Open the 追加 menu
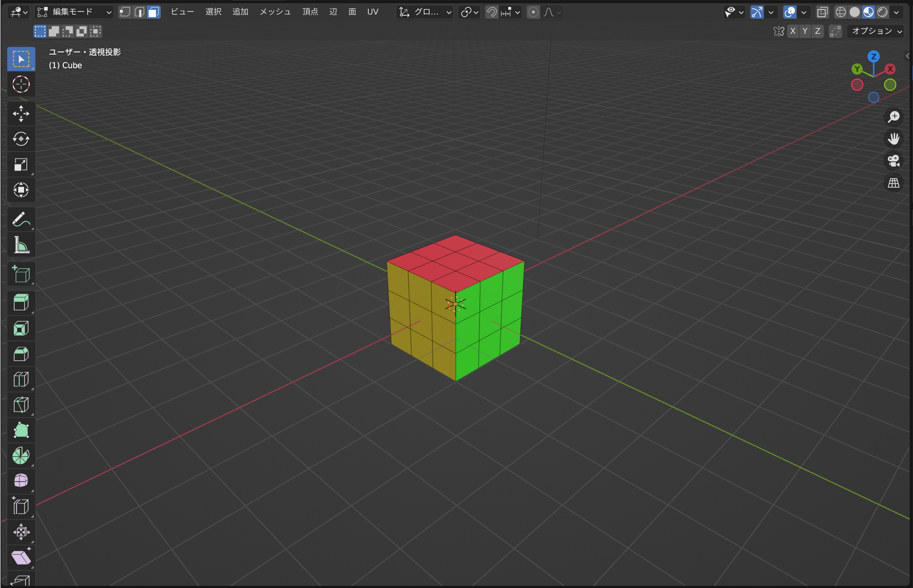913x588 pixels. click(240, 12)
